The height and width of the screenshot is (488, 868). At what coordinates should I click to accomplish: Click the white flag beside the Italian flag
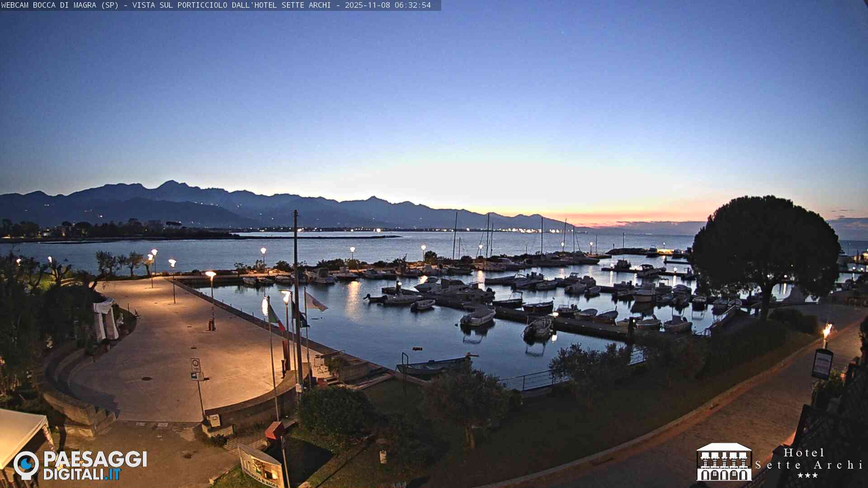(x=315, y=302)
